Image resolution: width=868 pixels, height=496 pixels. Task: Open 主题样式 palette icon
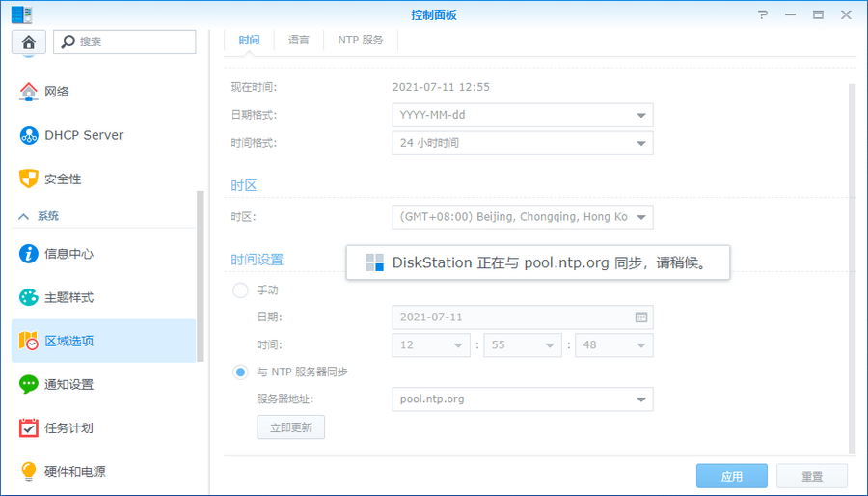(29, 297)
